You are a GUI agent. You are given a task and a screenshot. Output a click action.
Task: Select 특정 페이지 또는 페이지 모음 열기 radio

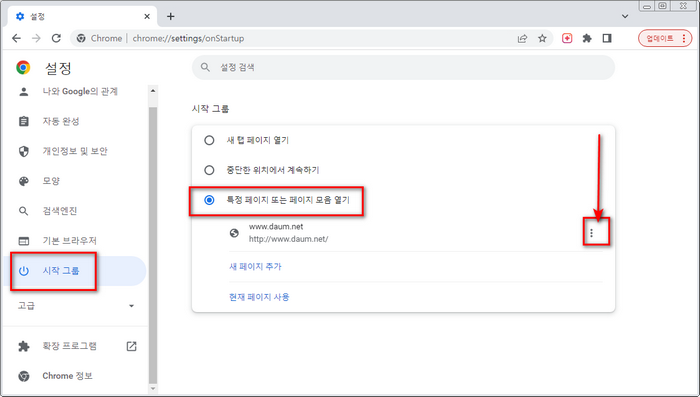pyautogui.click(x=209, y=200)
